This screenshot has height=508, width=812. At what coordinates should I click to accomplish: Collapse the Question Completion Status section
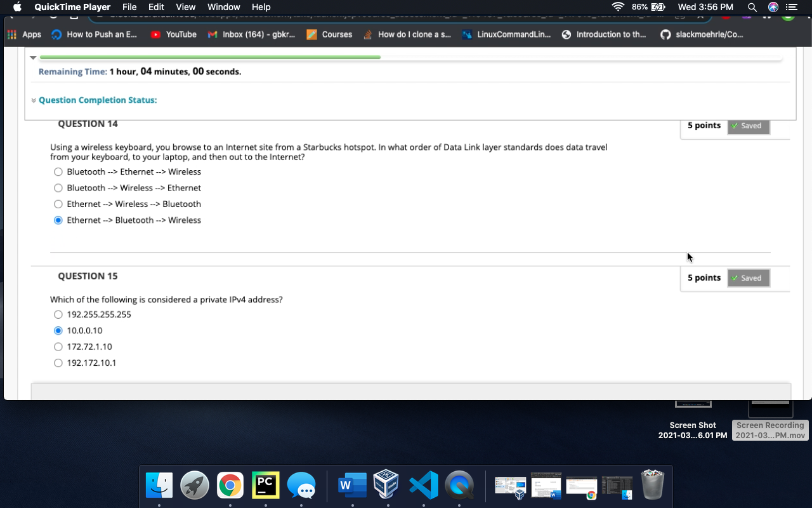click(x=34, y=100)
